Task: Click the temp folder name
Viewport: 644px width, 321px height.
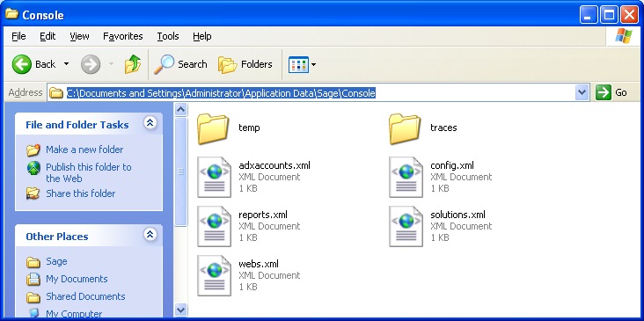Action: point(249,128)
